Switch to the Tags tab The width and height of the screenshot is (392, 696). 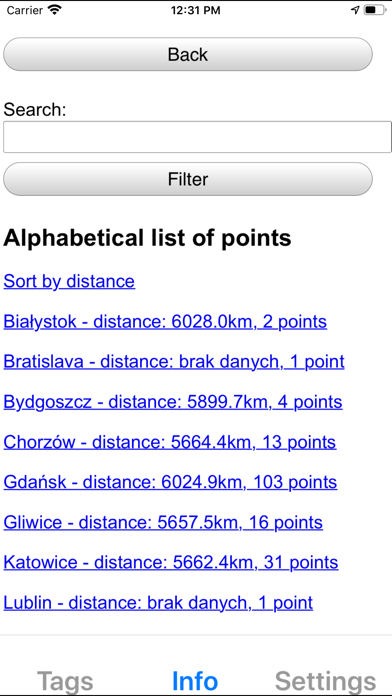(65, 681)
